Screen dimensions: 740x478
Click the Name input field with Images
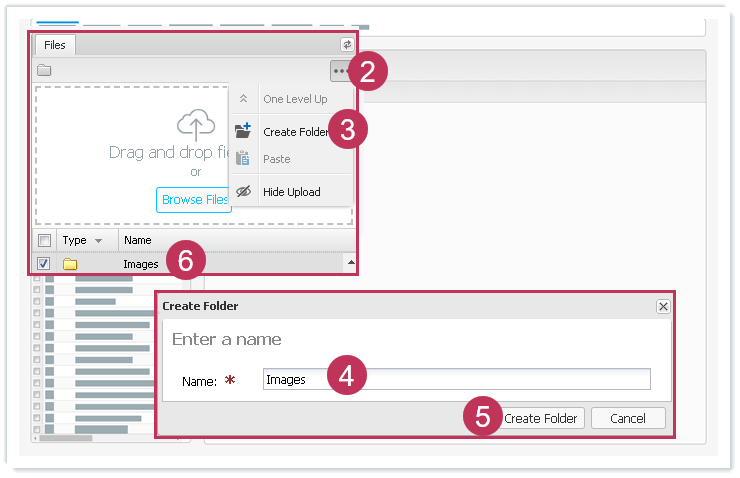click(456, 380)
